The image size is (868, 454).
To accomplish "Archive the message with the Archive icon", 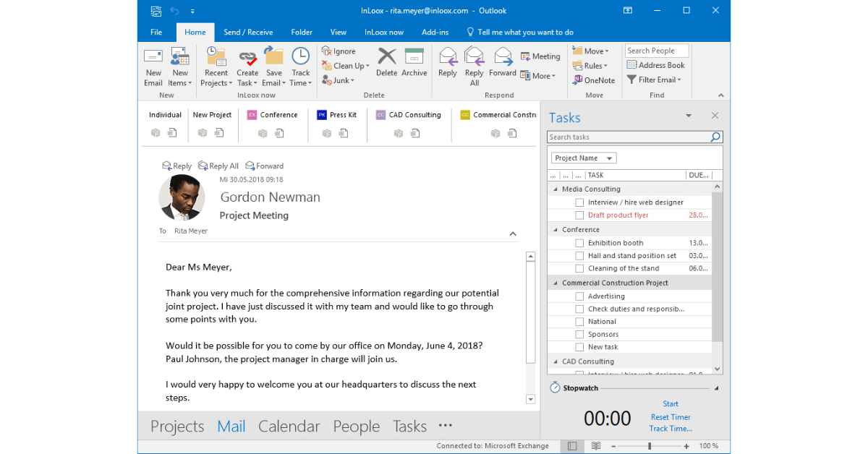I will point(414,56).
